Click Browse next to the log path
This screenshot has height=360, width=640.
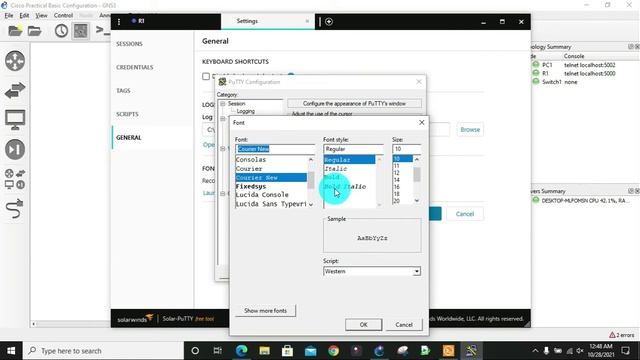(470, 129)
